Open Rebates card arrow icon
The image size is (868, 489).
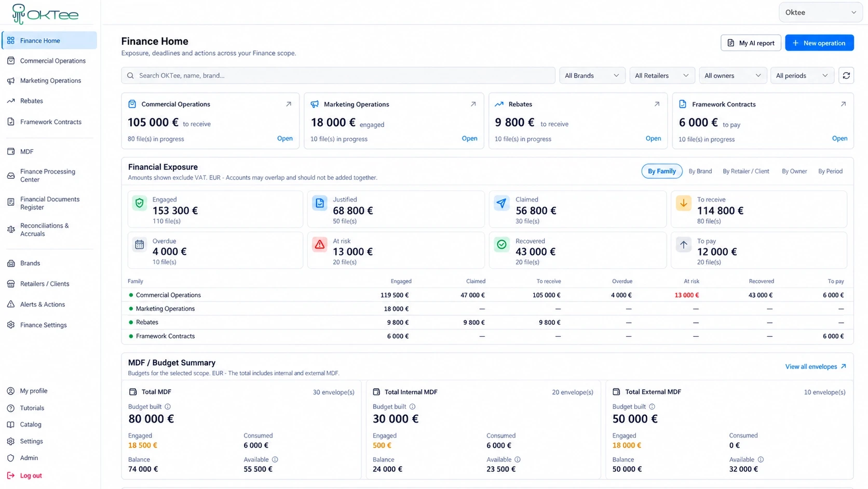pos(657,104)
